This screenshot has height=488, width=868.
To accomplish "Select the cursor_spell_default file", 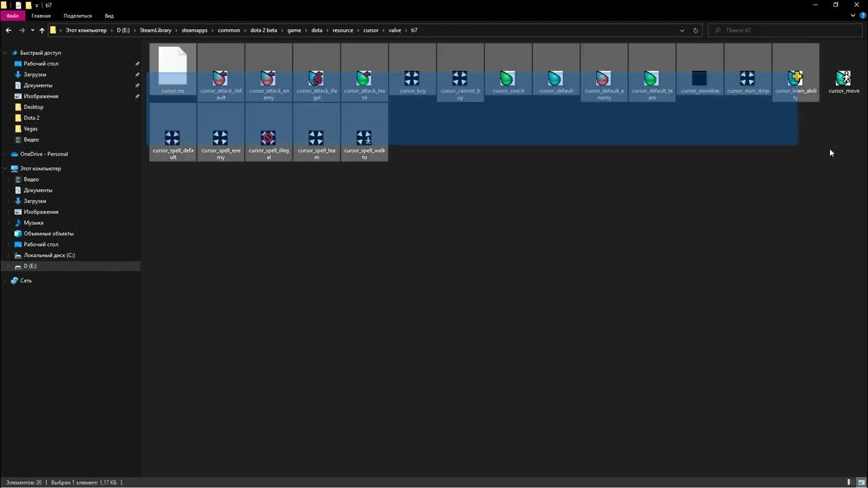I will click(x=173, y=132).
